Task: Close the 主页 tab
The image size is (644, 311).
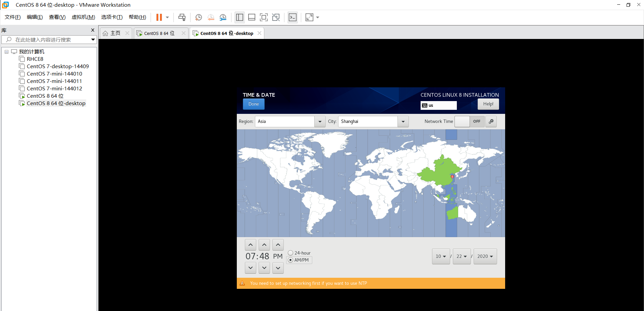Action: pyautogui.click(x=127, y=33)
